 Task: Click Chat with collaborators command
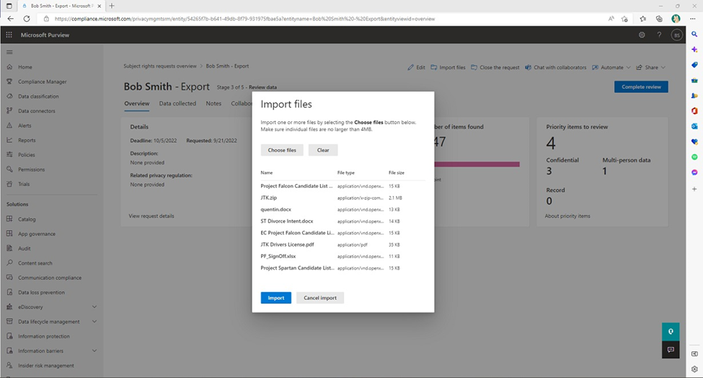pos(555,68)
